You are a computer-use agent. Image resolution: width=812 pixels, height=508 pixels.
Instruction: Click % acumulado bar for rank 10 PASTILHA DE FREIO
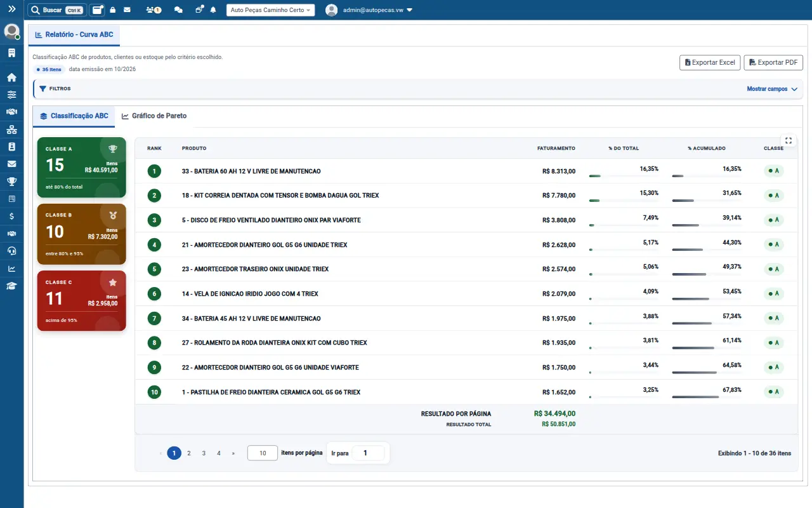(x=707, y=397)
